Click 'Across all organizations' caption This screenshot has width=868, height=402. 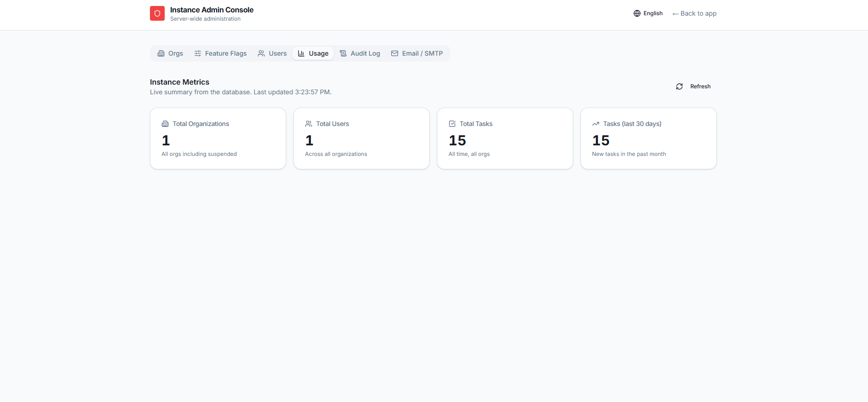click(x=336, y=154)
